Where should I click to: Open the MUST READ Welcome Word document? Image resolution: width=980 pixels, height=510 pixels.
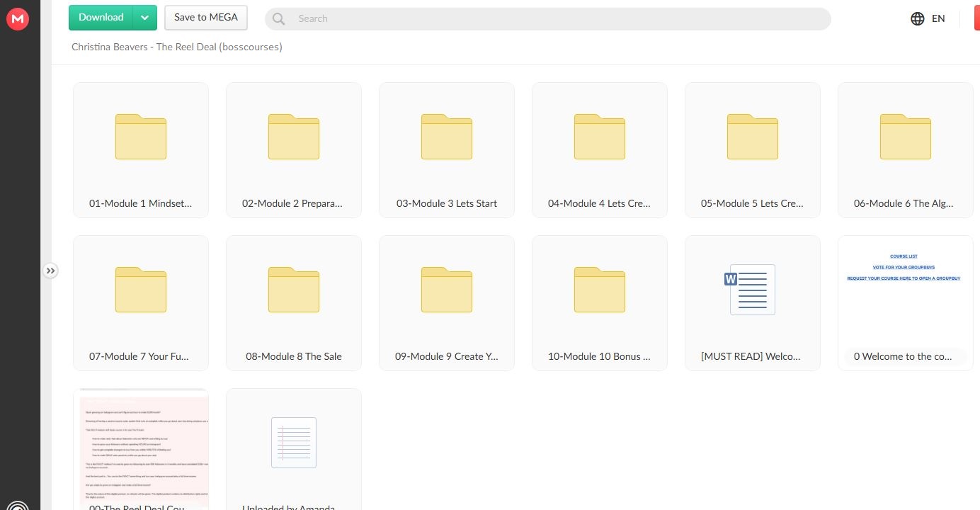coord(753,302)
